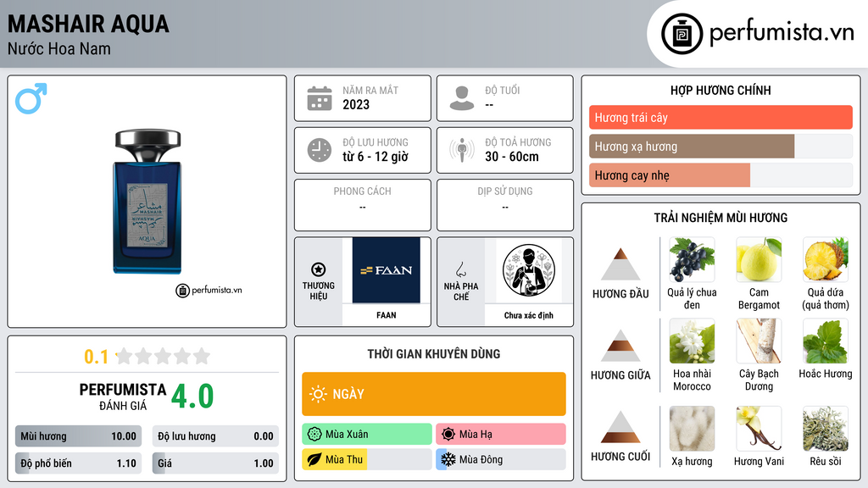The height and width of the screenshot is (488, 868).
Task: Click the star badge icon above Thương hiệu
Action: [319, 269]
